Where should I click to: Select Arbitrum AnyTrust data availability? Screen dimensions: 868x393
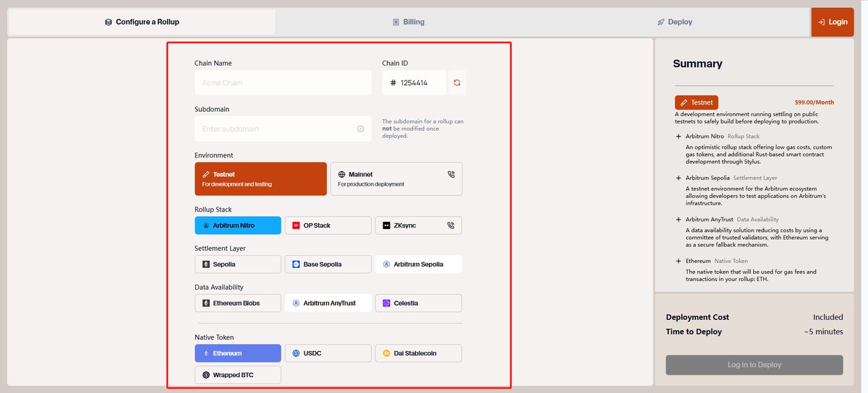328,303
